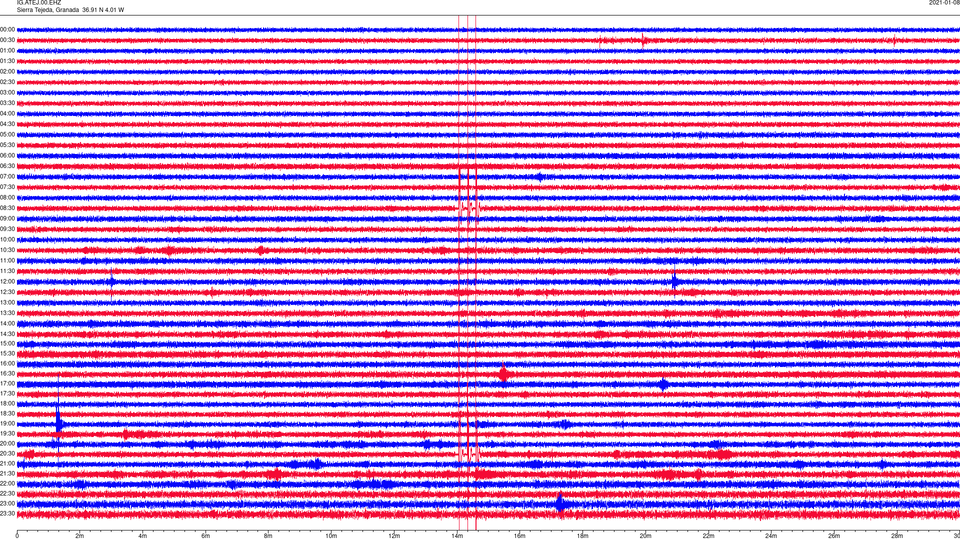Select the 15:00 time label
The image size is (960, 540).
(7, 343)
